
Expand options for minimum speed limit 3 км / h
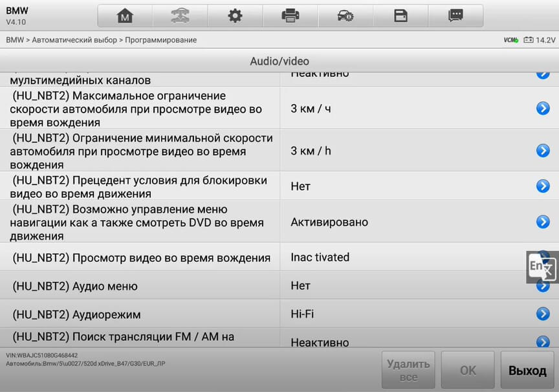pos(543,151)
